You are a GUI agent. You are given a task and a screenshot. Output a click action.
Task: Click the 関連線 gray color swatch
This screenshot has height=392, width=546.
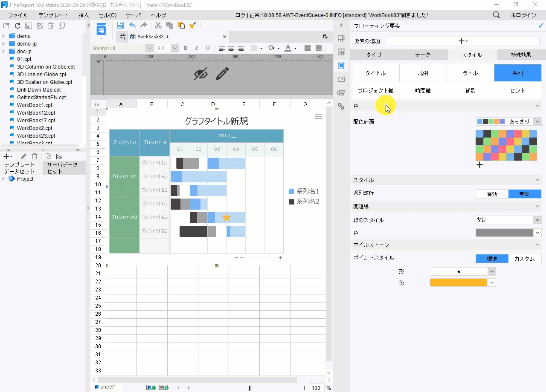point(504,233)
